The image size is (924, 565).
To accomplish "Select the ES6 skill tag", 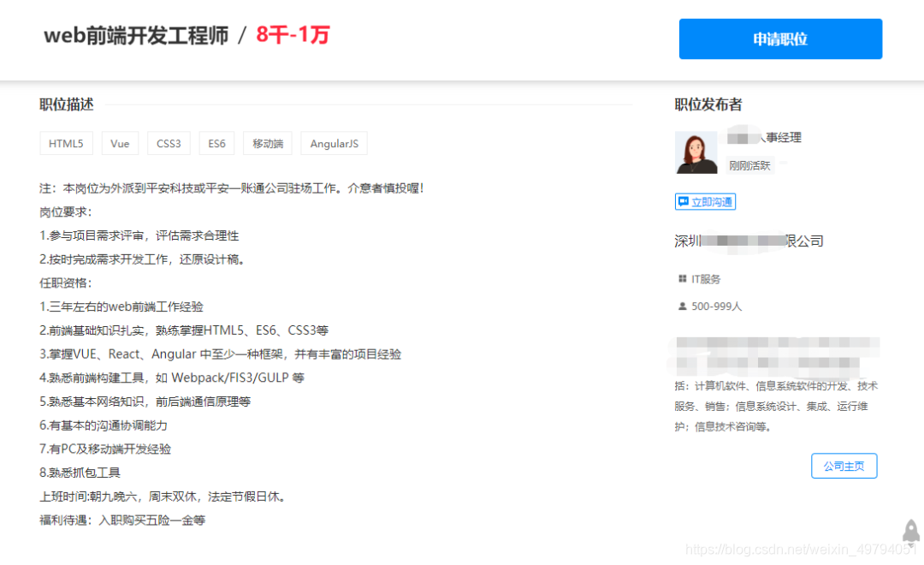I will tap(216, 143).
